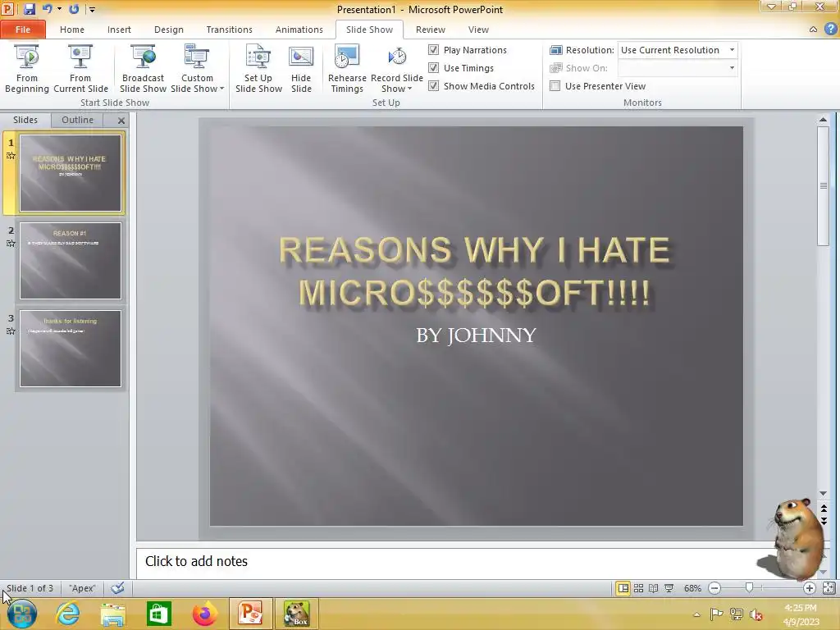This screenshot has height=630, width=840.
Task: Open Customize Quick Access Toolbar dropdown
Action: [92, 9]
